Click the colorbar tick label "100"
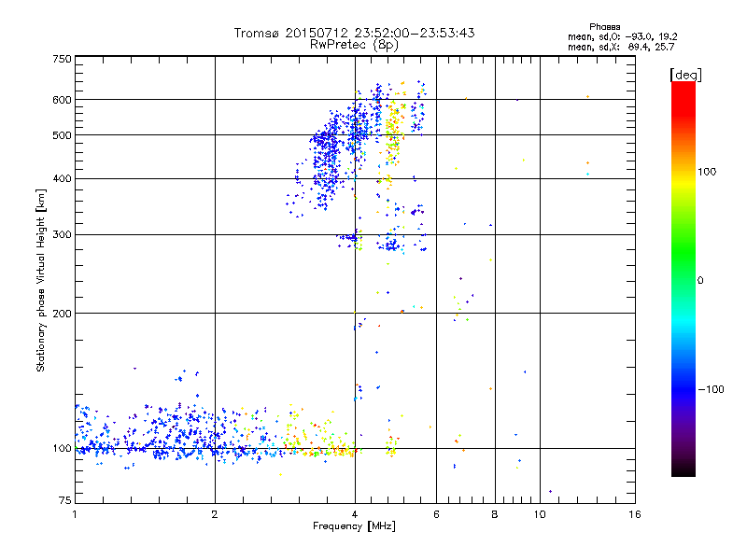The image size is (747, 560). click(x=707, y=172)
